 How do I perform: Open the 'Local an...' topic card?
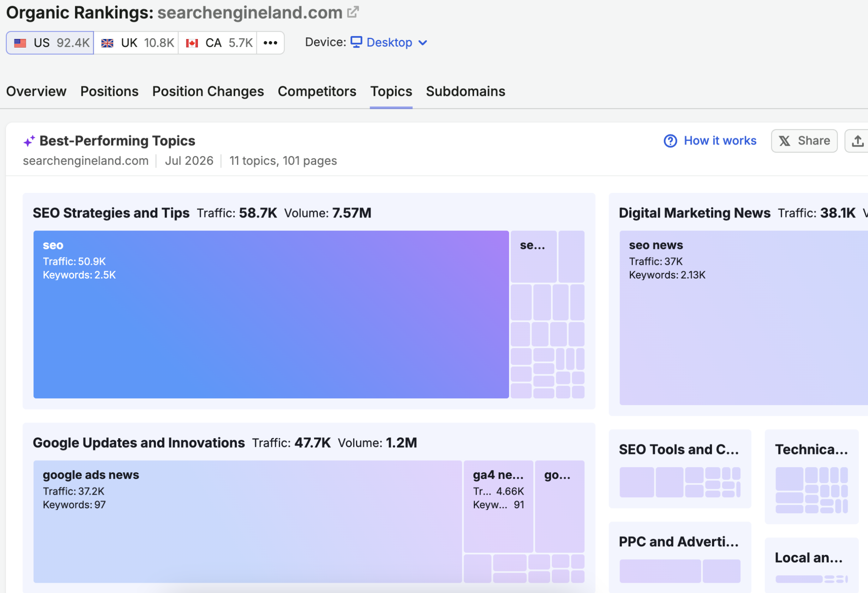point(812,565)
